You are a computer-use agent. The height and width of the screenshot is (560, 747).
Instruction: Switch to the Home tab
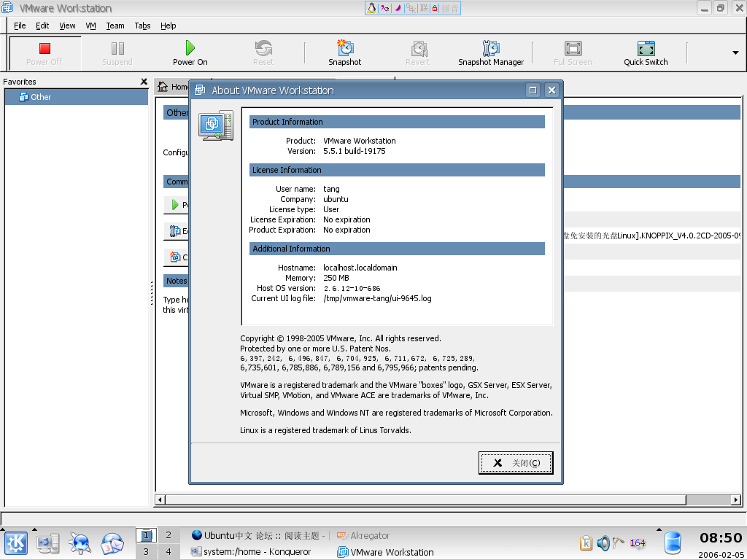174,86
